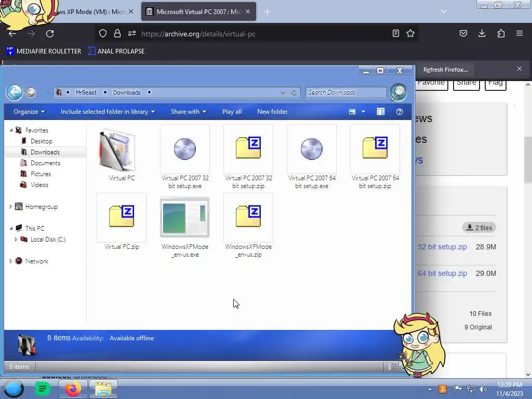Click the Search Downloads field
The image size is (532, 399).
click(x=345, y=92)
